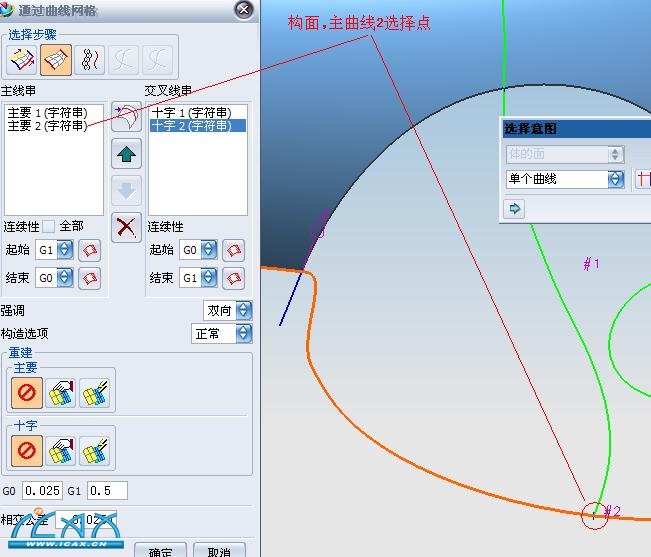Click the 确定 button
Viewport: 651px width, 557px height.
click(x=160, y=550)
